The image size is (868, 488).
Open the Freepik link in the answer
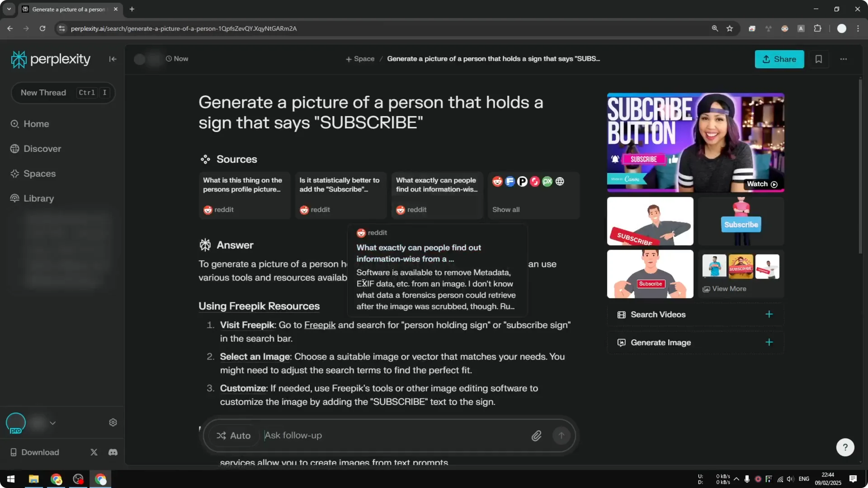[x=320, y=325]
